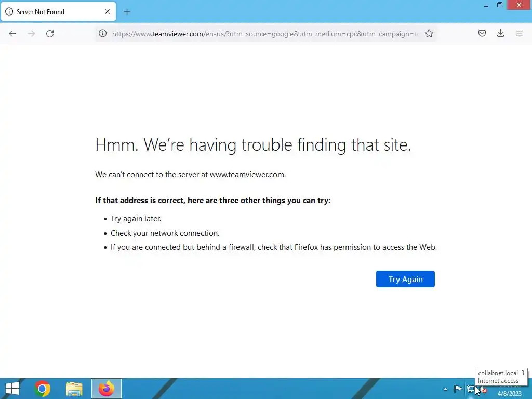Viewport: 532px width, 399px height.
Task: Select the Server Not Found tab
Action: point(58,11)
